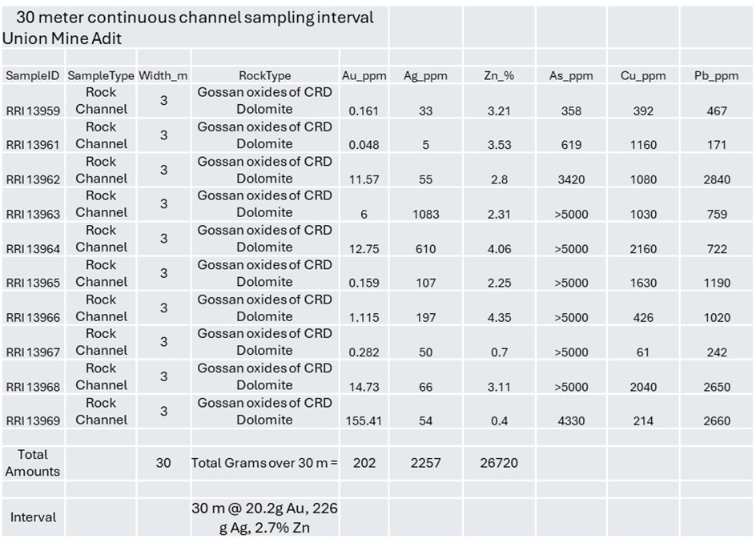Select the Pb_ppm column header
The height and width of the screenshot is (547, 756).
tap(717, 75)
